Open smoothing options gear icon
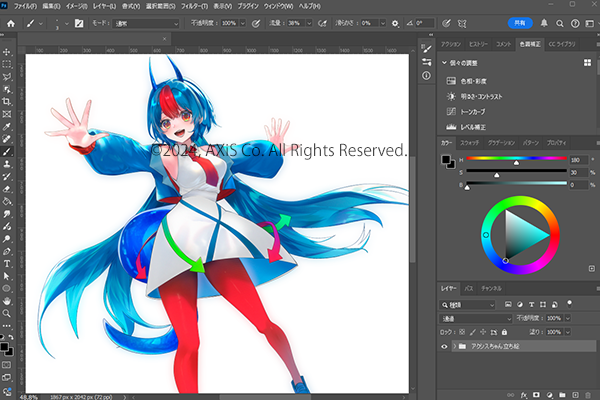The width and height of the screenshot is (600, 400). [x=395, y=23]
